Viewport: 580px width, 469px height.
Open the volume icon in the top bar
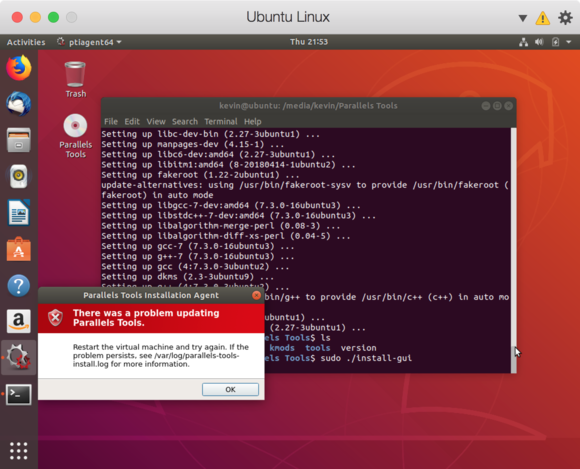(x=539, y=42)
